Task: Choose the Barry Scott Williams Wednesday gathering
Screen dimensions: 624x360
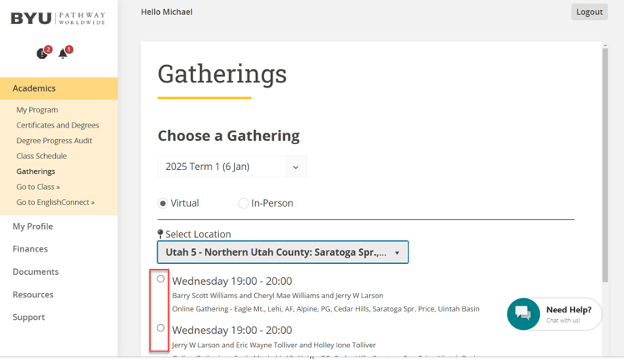Action: click(x=160, y=278)
